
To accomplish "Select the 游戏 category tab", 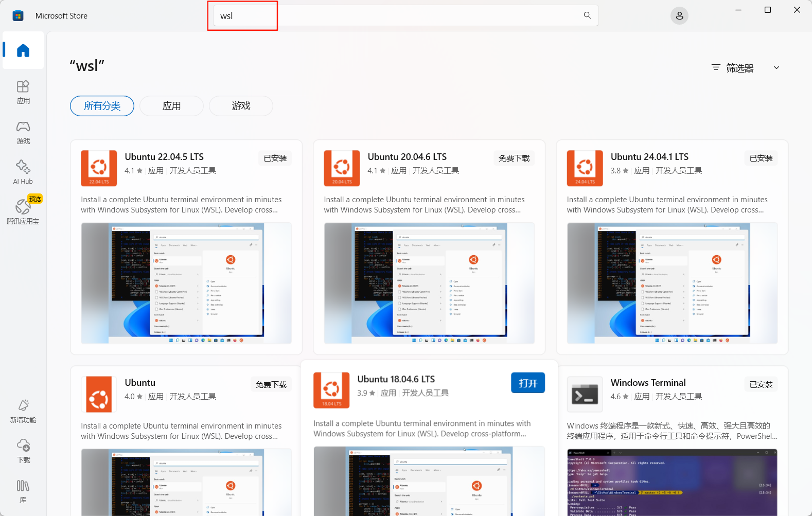I will 241,106.
